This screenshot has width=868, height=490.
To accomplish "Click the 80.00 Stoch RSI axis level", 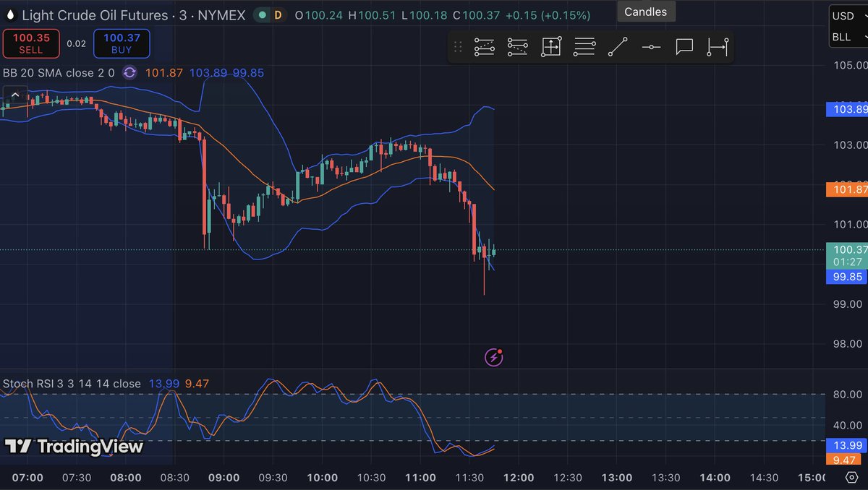I will (846, 395).
